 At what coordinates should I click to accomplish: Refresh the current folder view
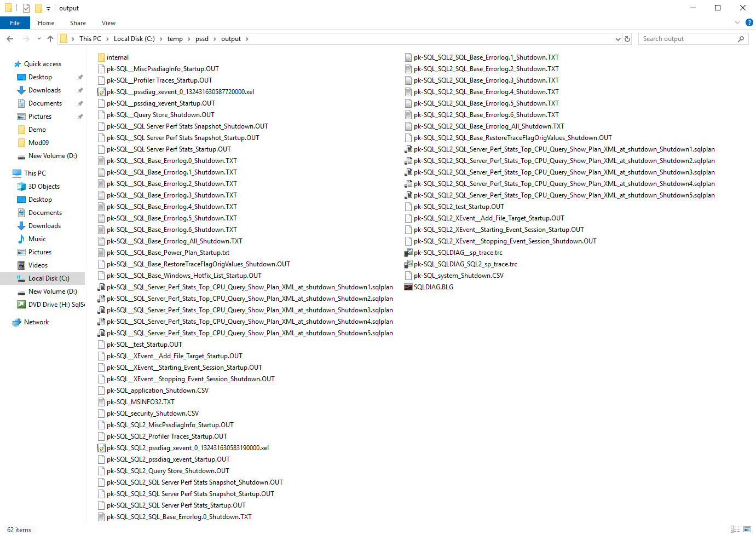[x=627, y=39]
